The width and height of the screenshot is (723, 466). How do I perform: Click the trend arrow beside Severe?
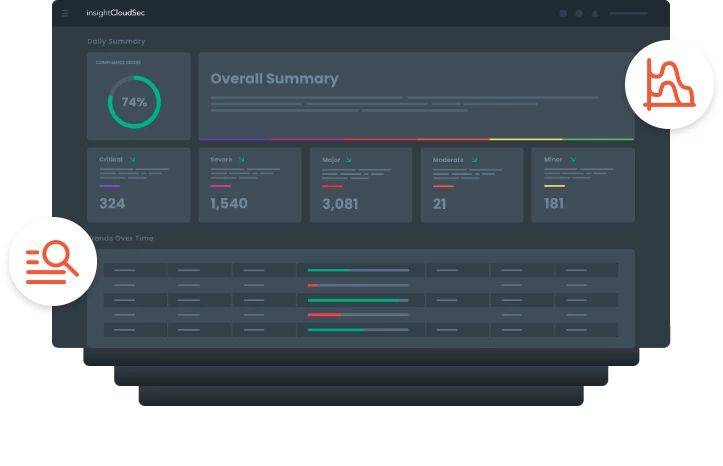[x=241, y=159]
